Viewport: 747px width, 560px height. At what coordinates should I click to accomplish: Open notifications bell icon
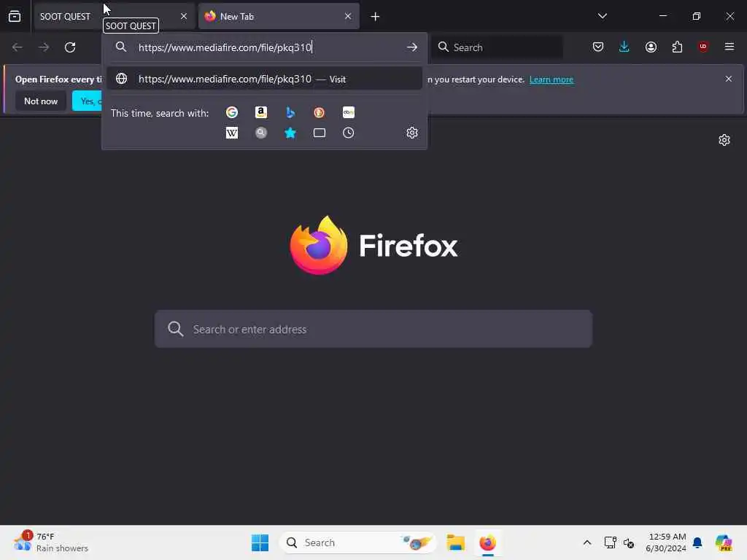pyautogui.click(x=697, y=542)
